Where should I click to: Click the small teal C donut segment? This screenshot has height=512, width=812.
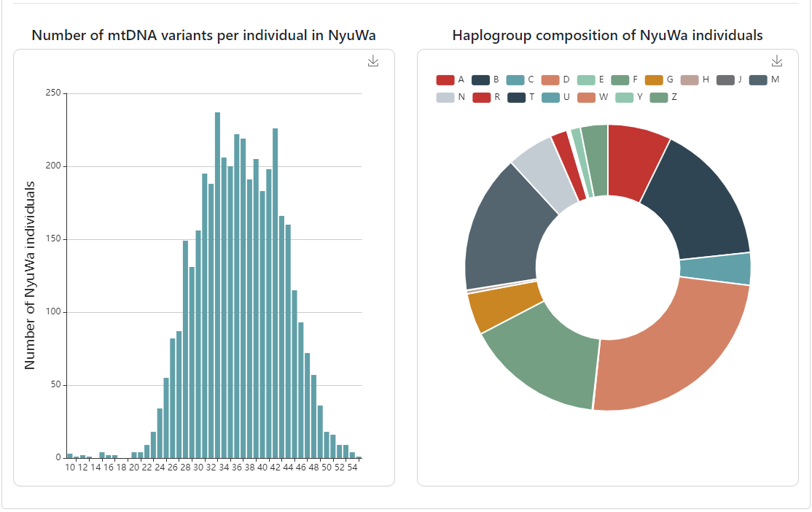[x=716, y=268]
